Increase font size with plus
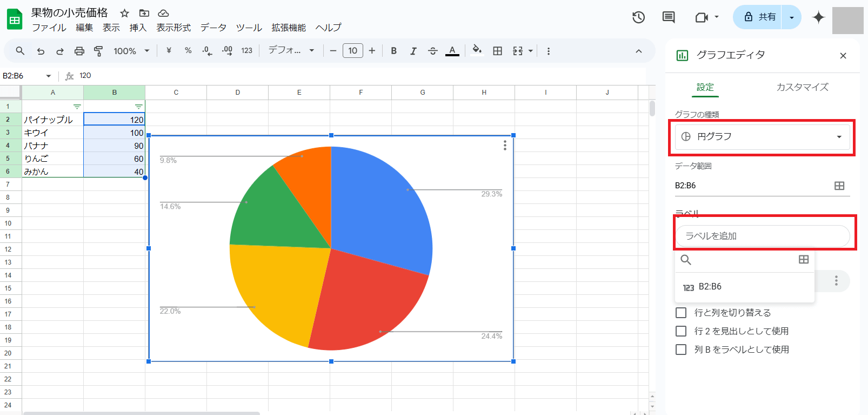Image resolution: width=868 pixels, height=415 pixels. coord(372,51)
